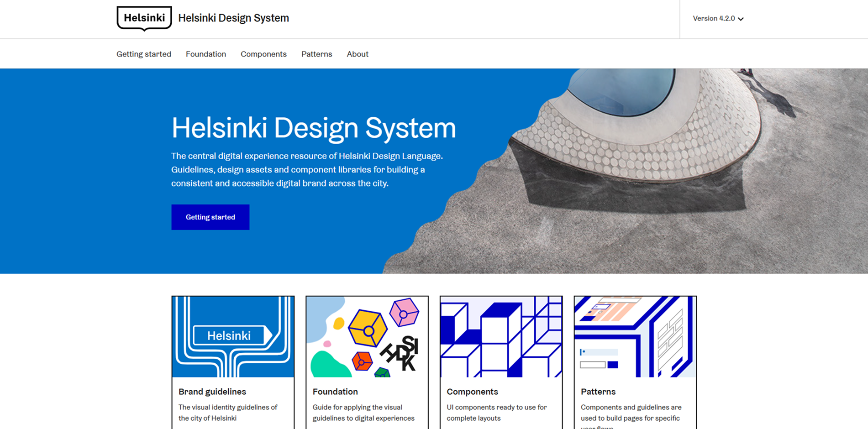Open the Patterns card heading
This screenshot has width=868, height=429.
(x=598, y=392)
